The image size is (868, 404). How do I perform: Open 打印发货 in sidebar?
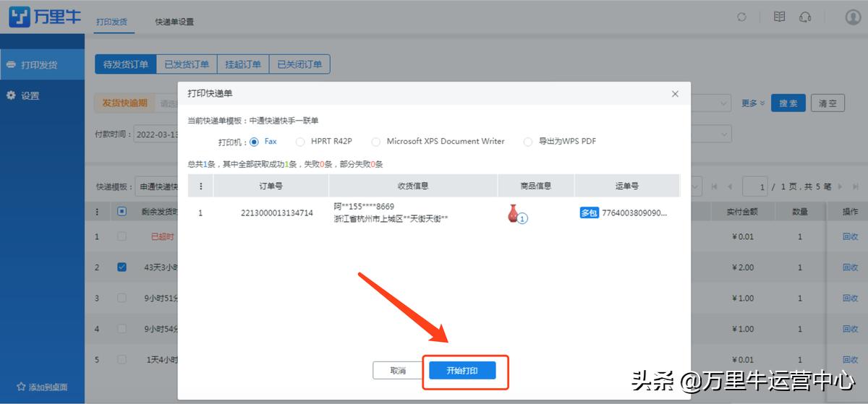coord(42,65)
